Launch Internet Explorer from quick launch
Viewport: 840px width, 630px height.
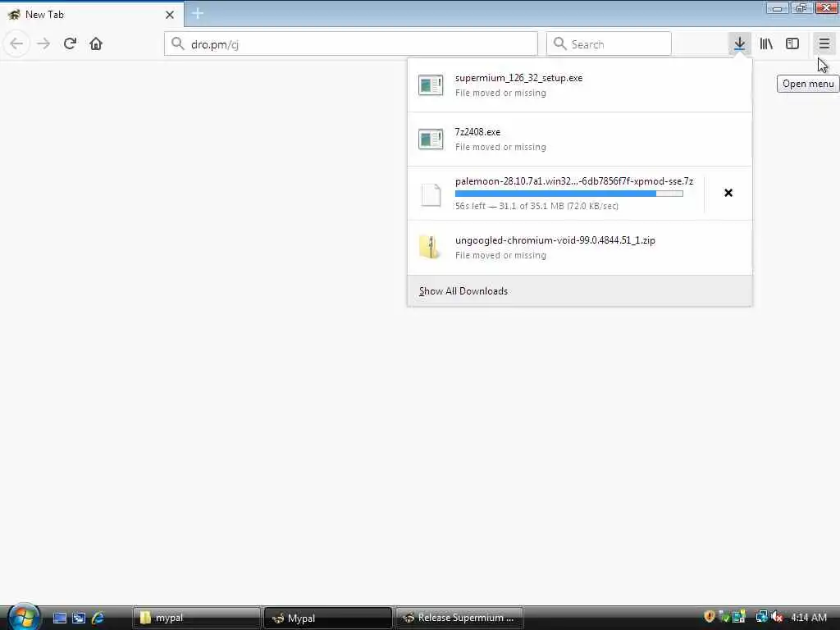98,618
